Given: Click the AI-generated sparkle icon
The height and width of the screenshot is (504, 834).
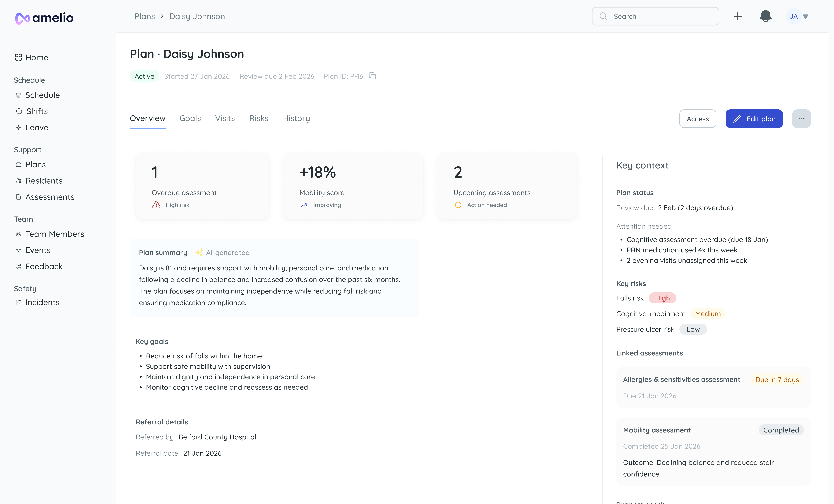Looking at the screenshot, I should point(199,252).
